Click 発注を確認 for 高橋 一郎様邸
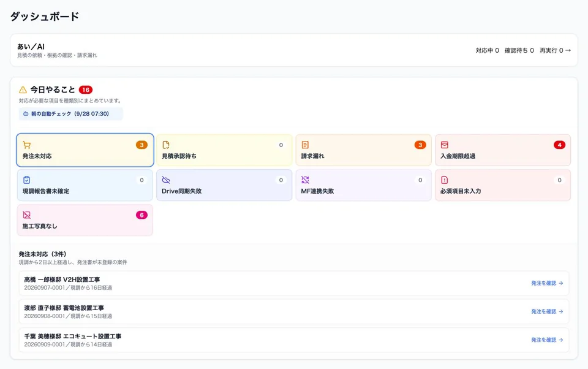This screenshot has width=588, height=369. (x=547, y=283)
